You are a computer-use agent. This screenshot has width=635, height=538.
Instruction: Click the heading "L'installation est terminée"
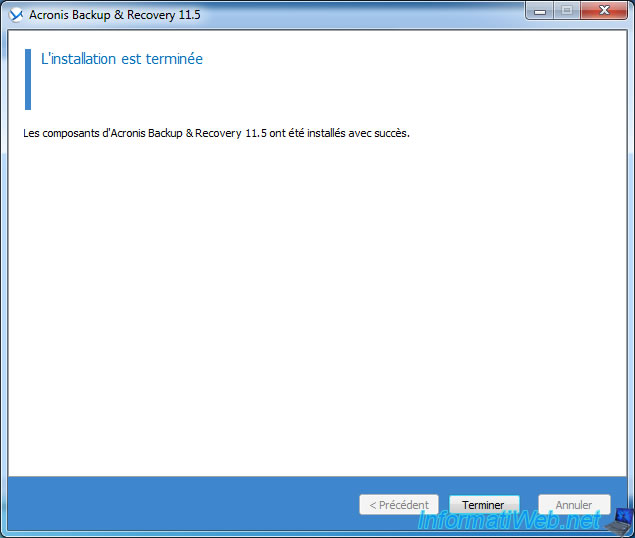click(x=121, y=59)
